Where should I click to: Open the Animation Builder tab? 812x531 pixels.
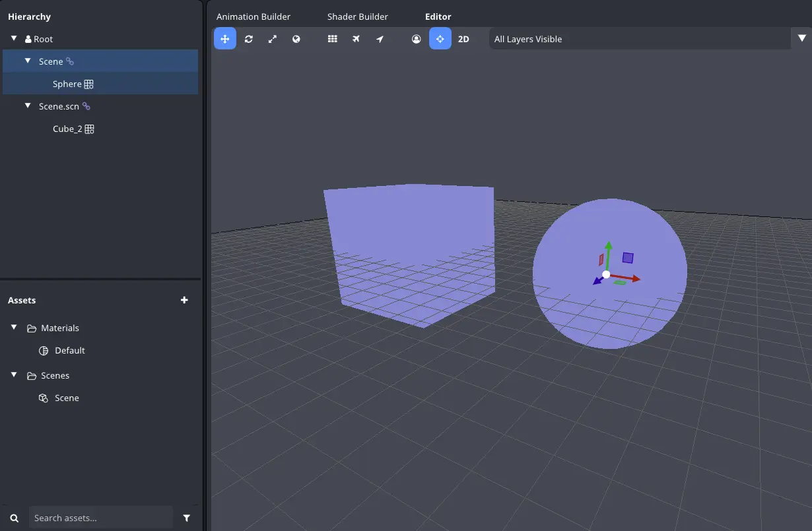[254, 16]
